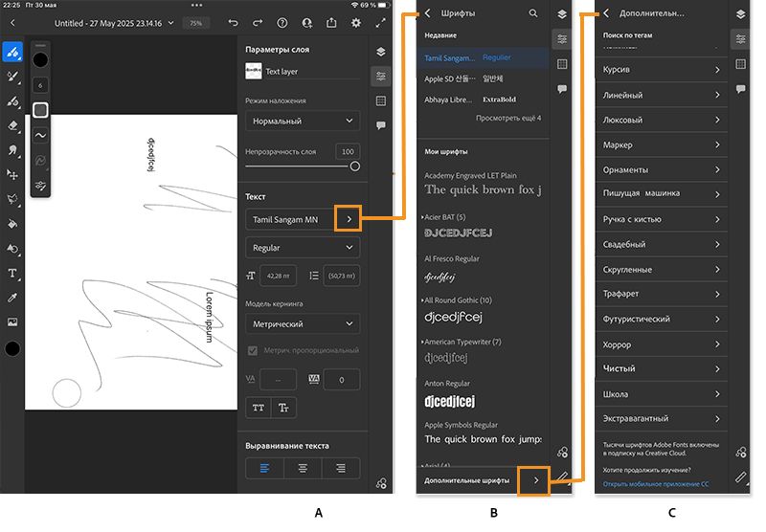Screen dimensions: 766x532
Task: Go back to home with the top-left arrow
Action: coord(12,22)
